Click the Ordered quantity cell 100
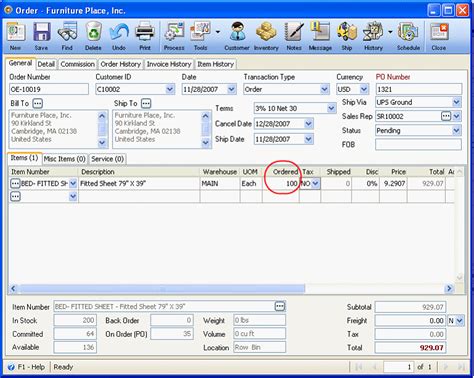 pos(281,184)
